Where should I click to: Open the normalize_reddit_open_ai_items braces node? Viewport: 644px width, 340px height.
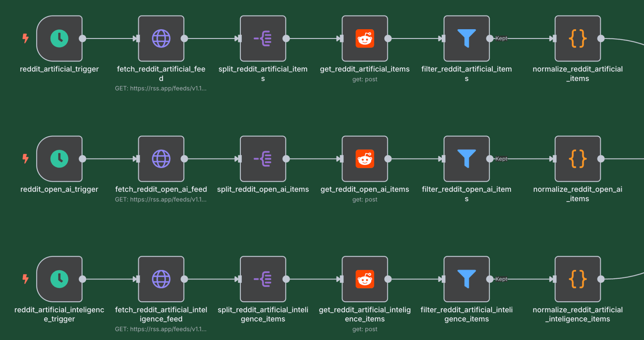click(x=578, y=159)
